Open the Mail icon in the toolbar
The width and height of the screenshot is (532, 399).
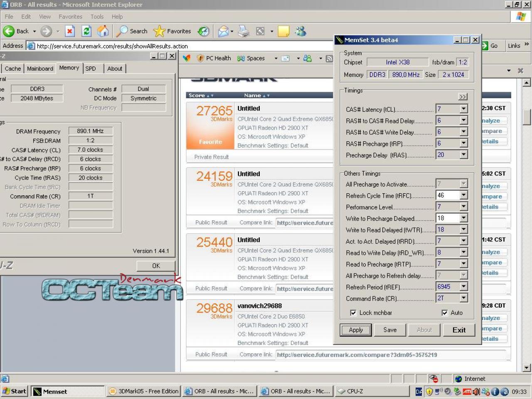pyautogui.click(x=224, y=31)
